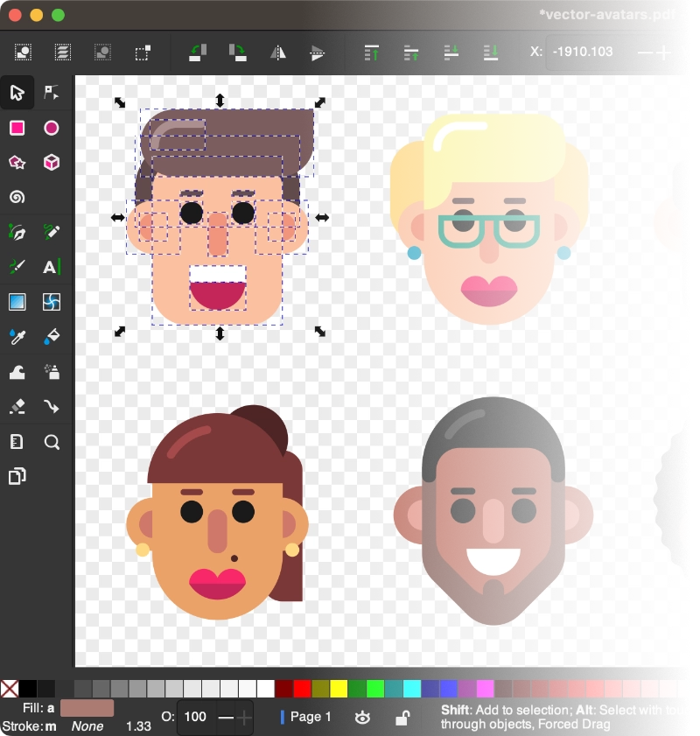Click the Zoom magnifier tool
Viewport: 700px width, 736px height.
[52, 442]
